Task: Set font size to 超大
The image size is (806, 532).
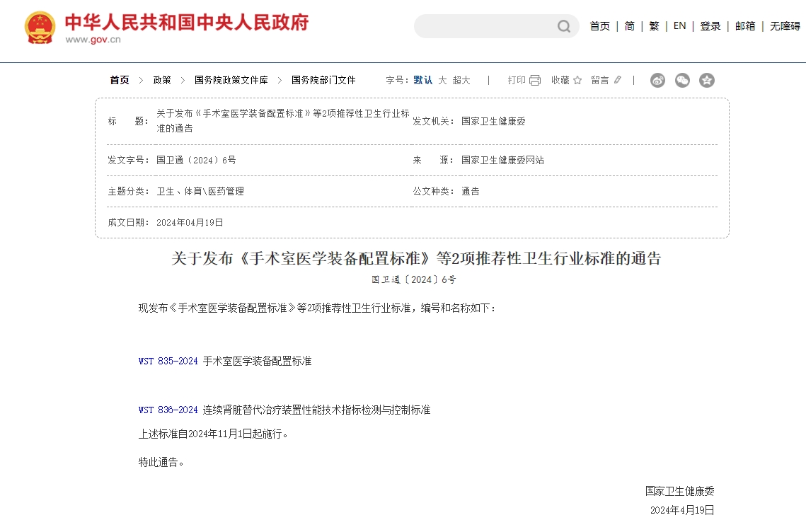Action: pyautogui.click(x=461, y=80)
